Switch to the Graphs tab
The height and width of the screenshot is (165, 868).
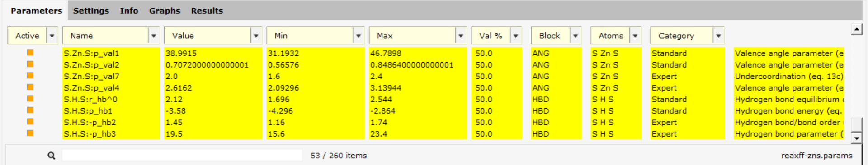pyautogui.click(x=165, y=10)
